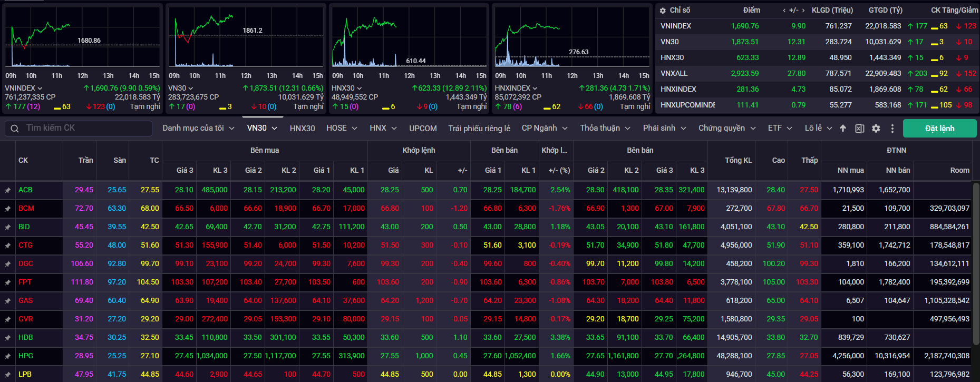
Task: Open the index list settings gear beside Chỉ số
Action: point(663,11)
